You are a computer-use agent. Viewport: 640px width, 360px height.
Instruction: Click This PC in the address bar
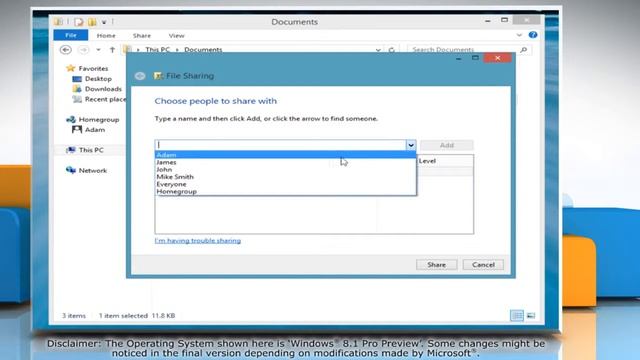click(158, 49)
